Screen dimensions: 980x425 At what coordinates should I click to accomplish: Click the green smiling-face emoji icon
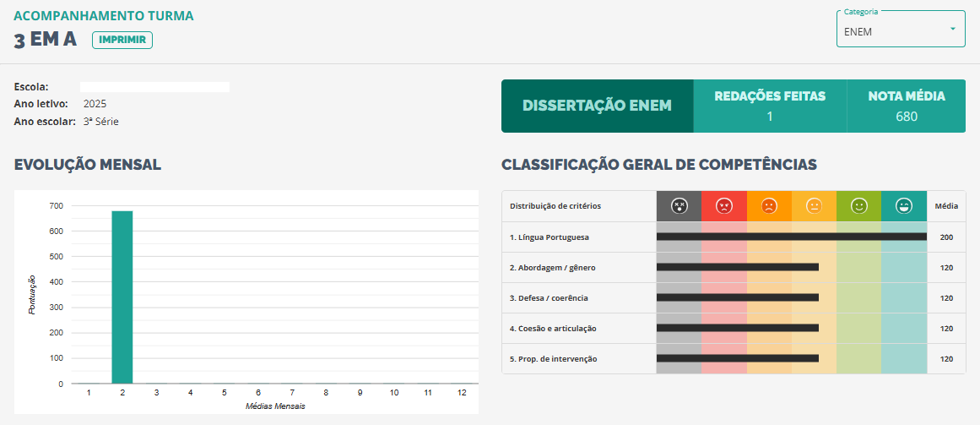pyautogui.click(x=858, y=206)
